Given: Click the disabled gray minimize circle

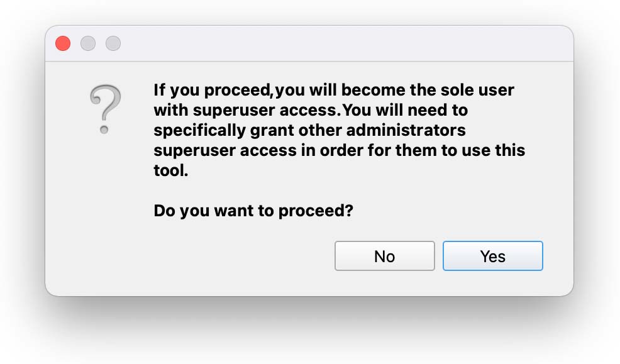Looking at the screenshot, I should [x=88, y=43].
